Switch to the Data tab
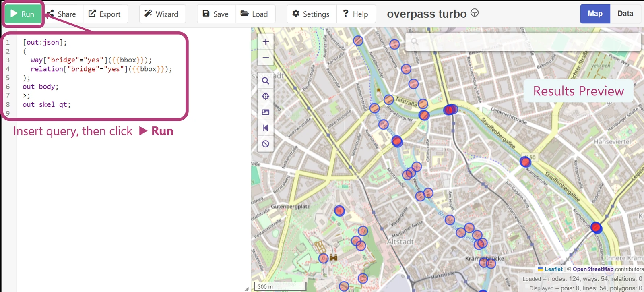The image size is (644, 292). 625,14
